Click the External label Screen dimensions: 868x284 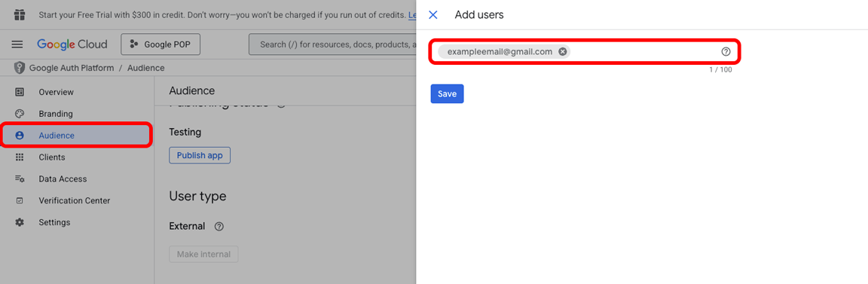(x=187, y=226)
